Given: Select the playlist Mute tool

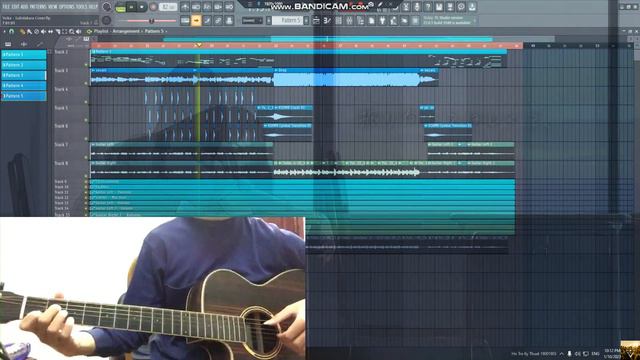Looking at the screenshot, I should [x=43, y=31].
